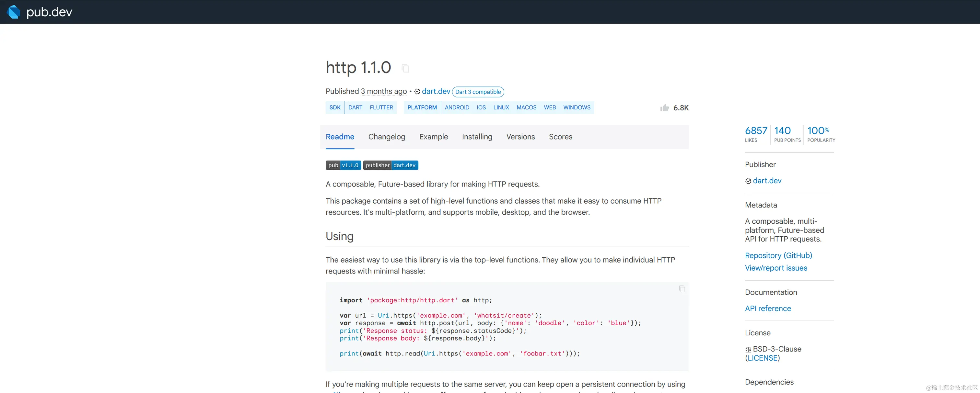
Task: Filter by the FLUTTER SDK tag
Action: [x=381, y=107]
